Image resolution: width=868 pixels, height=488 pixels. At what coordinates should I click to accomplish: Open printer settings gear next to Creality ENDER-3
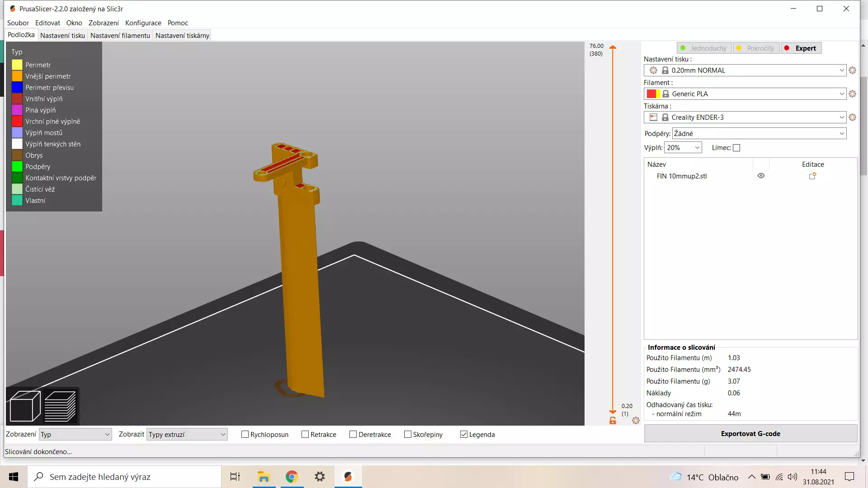(x=852, y=117)
